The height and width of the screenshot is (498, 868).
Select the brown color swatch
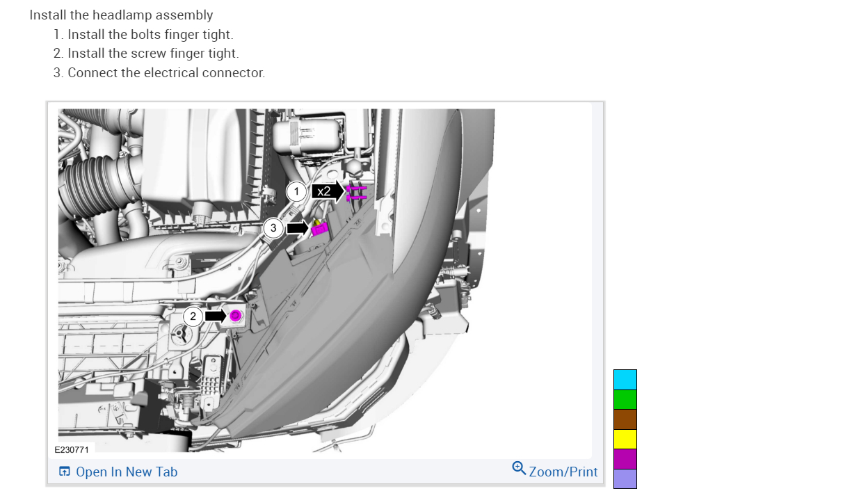(x=625, y=419)
